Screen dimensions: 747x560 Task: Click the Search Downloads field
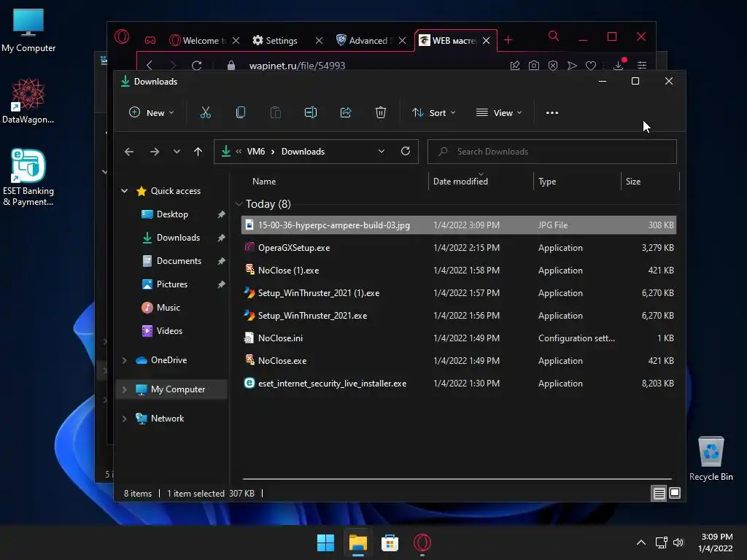click(x=551, y=152)
